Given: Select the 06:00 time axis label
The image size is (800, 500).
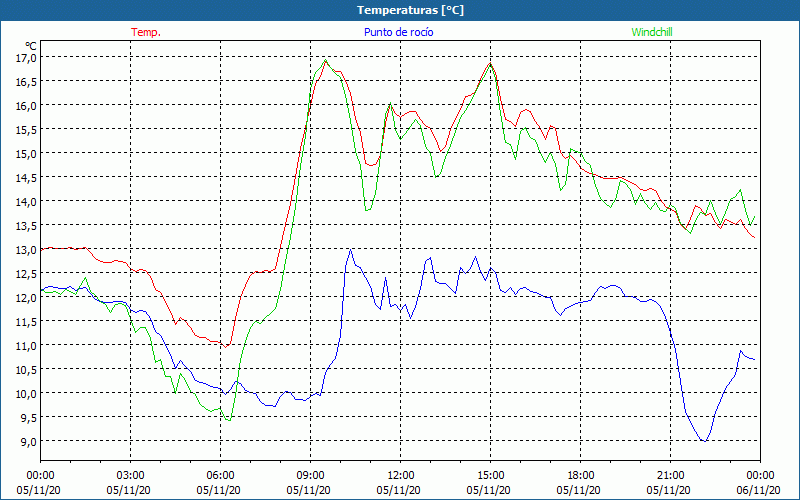Looking at the screenshot, I should 220,475.
